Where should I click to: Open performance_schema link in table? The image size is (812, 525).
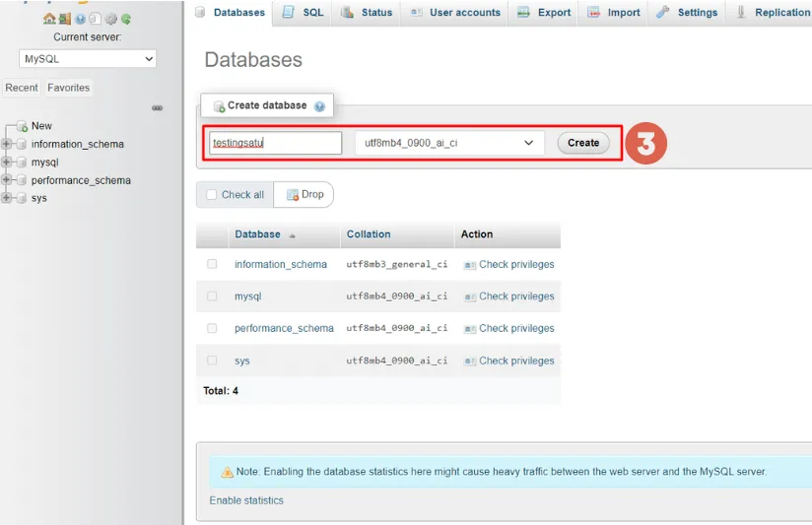284,328
